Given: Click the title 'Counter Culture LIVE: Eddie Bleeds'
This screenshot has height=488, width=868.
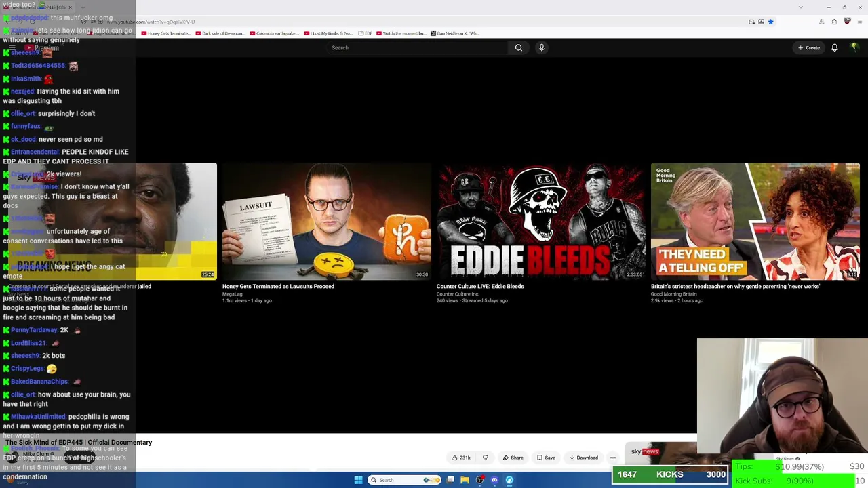Looking at the screenshot, I should (480, 287).
